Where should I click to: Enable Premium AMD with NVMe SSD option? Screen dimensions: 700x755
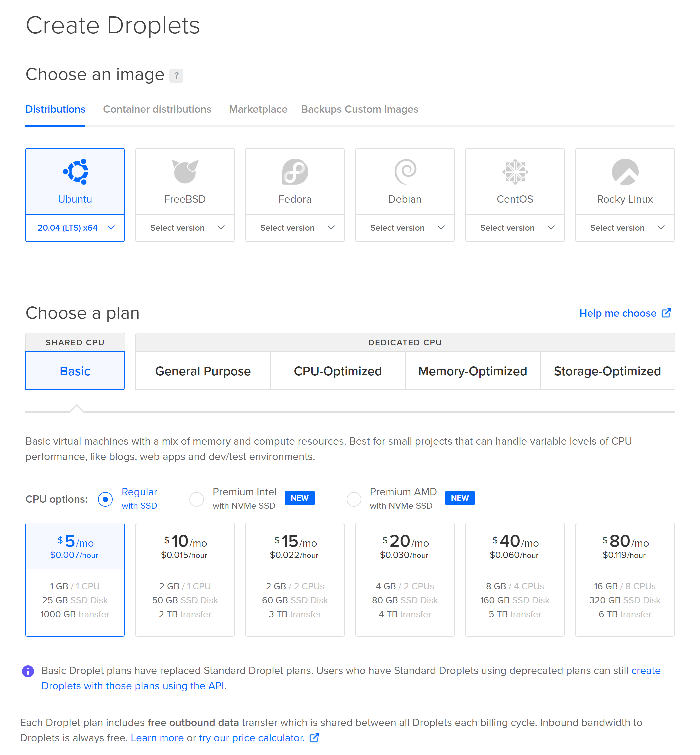click(x=353, y=499)
